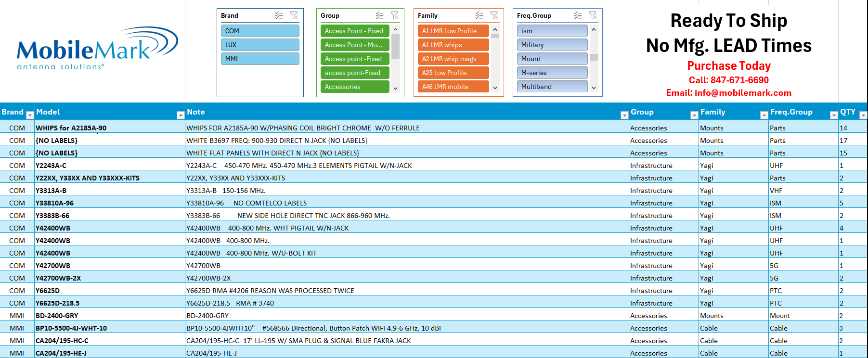The width and height of the screenshot is (868, 358).
Task: Toggle multi-select in Freq.Group slicer
Action: (578, 15)
